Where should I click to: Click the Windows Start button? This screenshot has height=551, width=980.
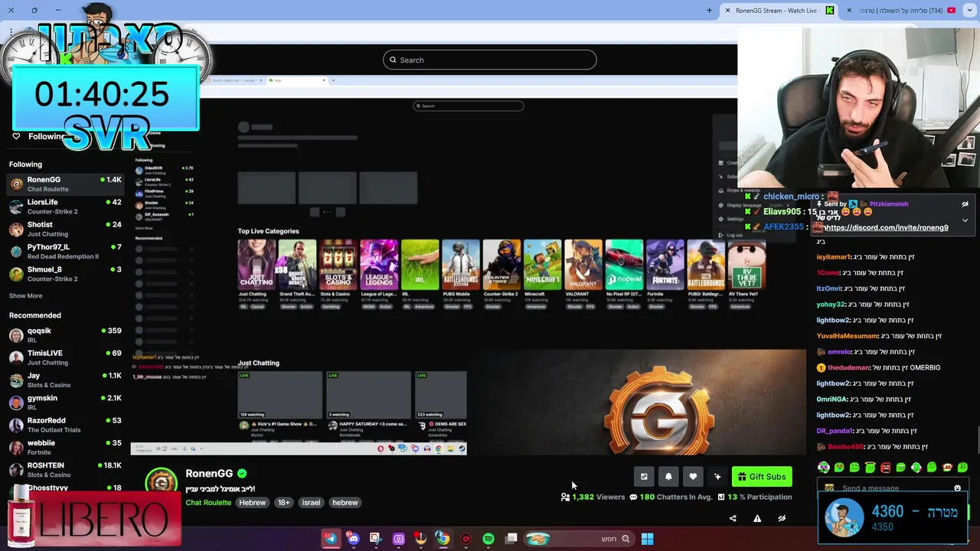pyautogui.click(x=647, y=539)
